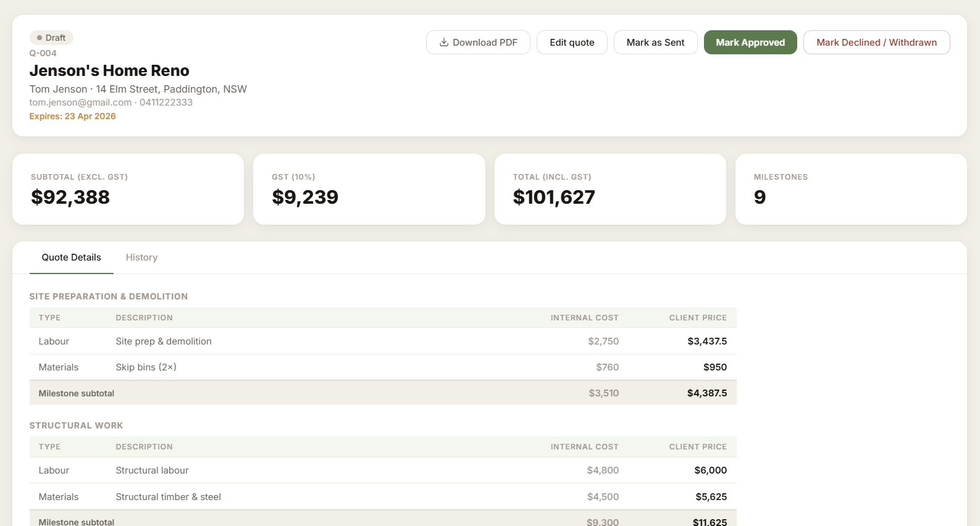Click the Mark Approved button

pos(750,42)
